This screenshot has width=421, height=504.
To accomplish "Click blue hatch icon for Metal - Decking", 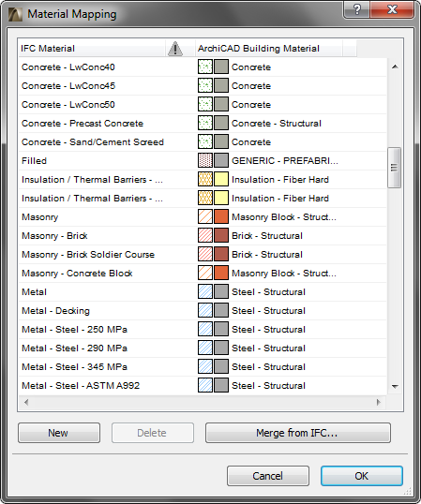I will coord(205,310).
